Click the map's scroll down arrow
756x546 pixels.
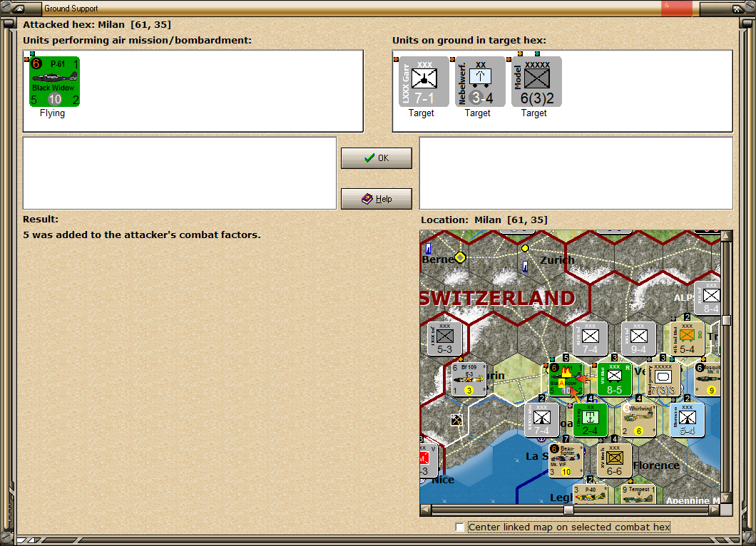(726, 498)
